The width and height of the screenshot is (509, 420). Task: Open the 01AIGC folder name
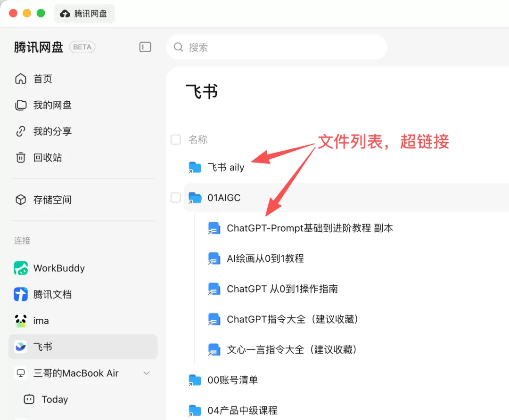224,197
